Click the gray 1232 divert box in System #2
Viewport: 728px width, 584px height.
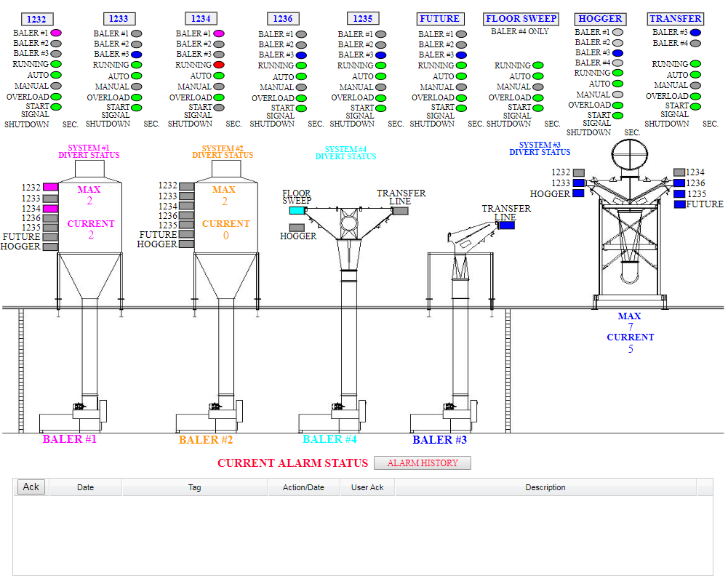(x=187, y=186)
